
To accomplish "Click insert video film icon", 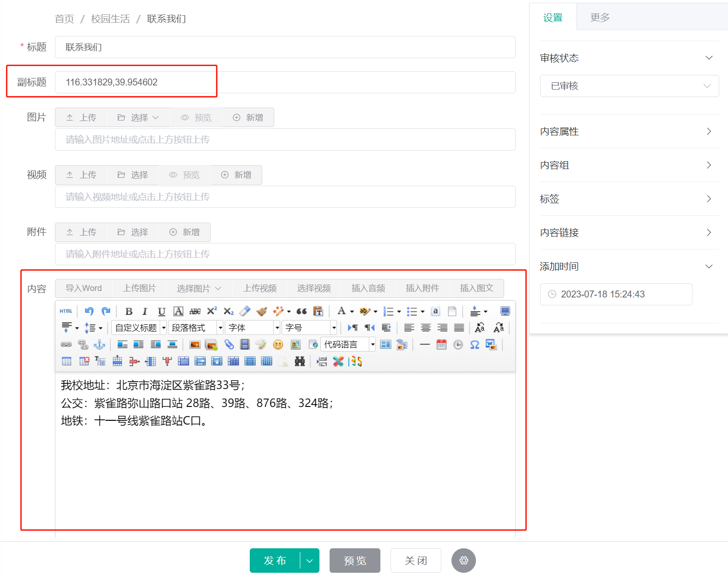I will point(245,345).
